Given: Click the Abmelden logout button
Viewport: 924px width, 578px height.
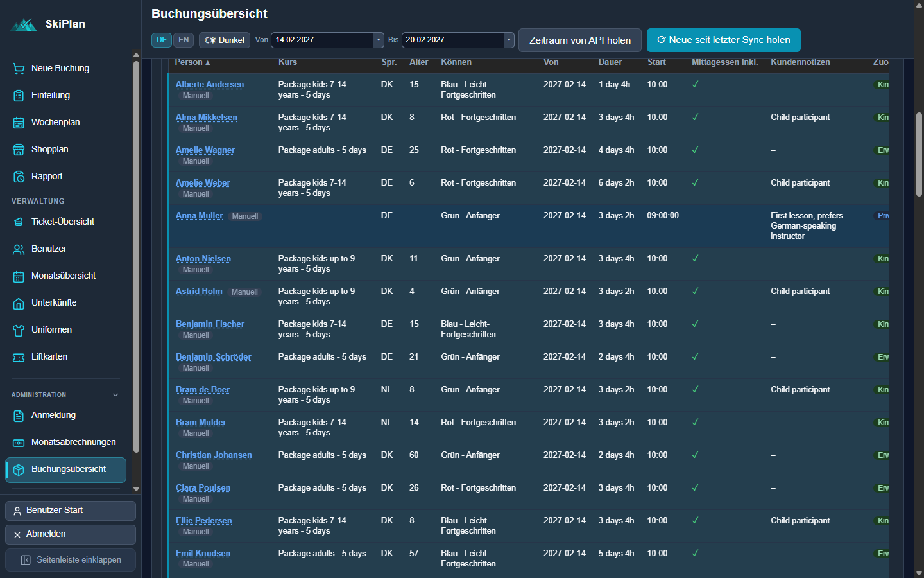Looking at the screenshot, I should pos(71,534).
